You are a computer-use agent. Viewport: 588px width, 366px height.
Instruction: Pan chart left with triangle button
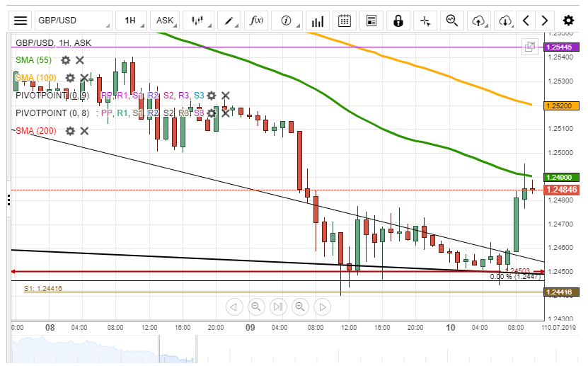click(x=234, y=307)
